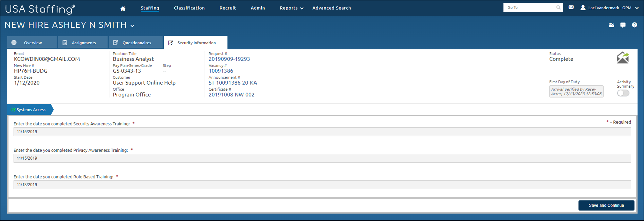Toggle the Activity Summary switch
This screenshot has height=221, width=644.
(623, 93)
